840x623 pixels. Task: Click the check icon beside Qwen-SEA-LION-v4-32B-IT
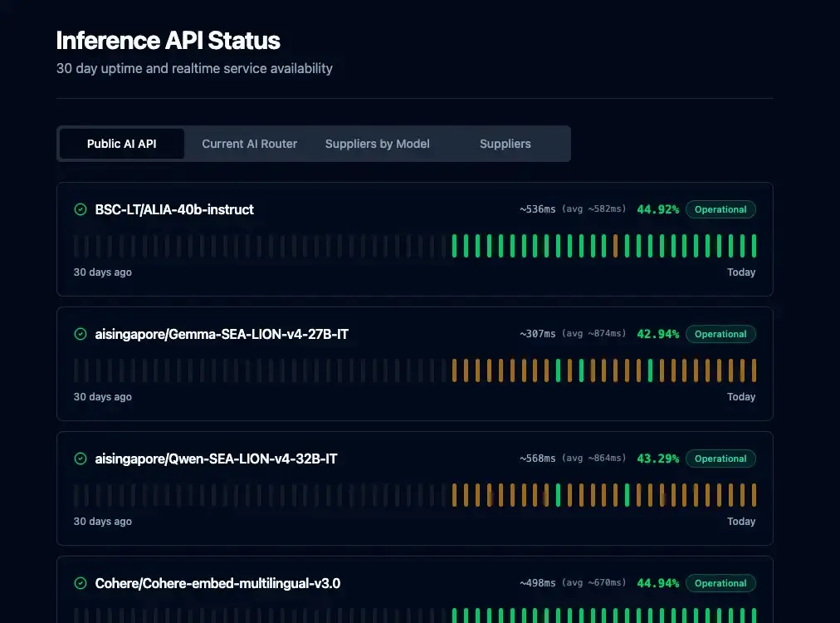click(x=81, y=459)
